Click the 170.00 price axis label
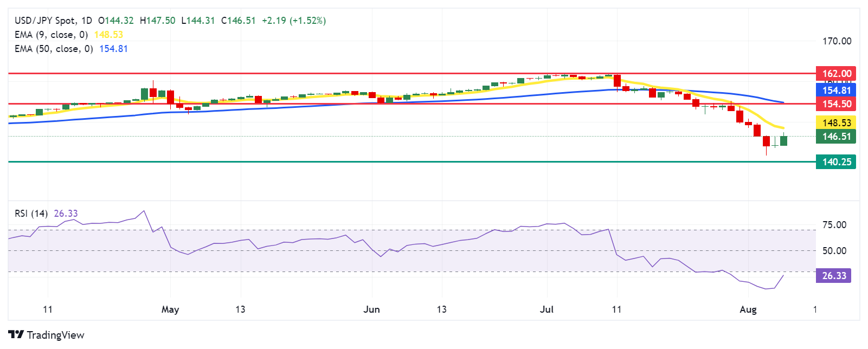Image resolution: width=868 pixels, height=349 pixels. tap(837, 41)
